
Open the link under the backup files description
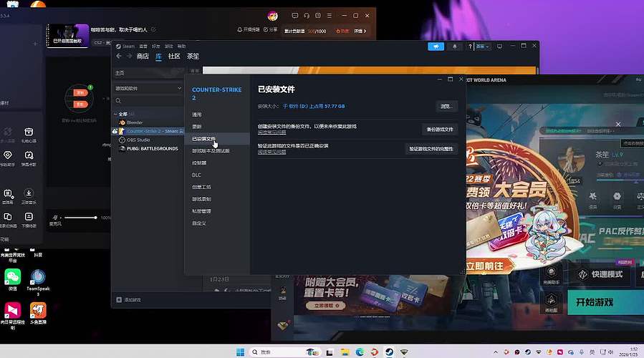272,132
